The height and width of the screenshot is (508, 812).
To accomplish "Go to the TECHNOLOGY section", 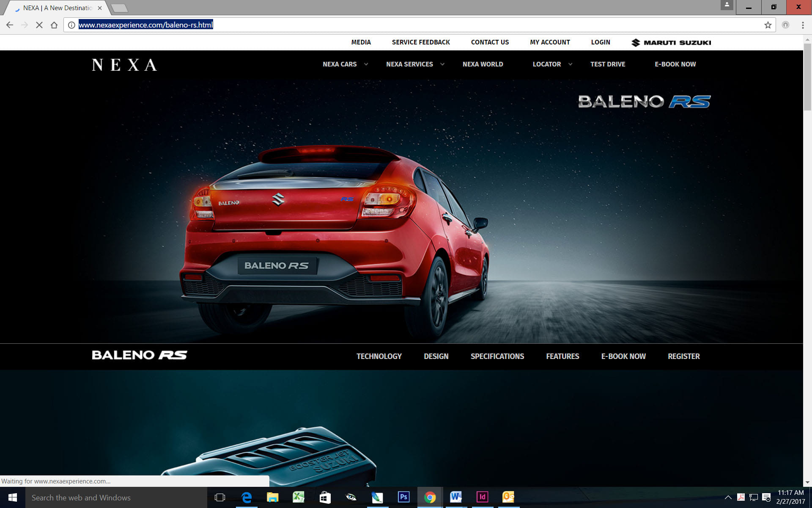I will [379, 356].
